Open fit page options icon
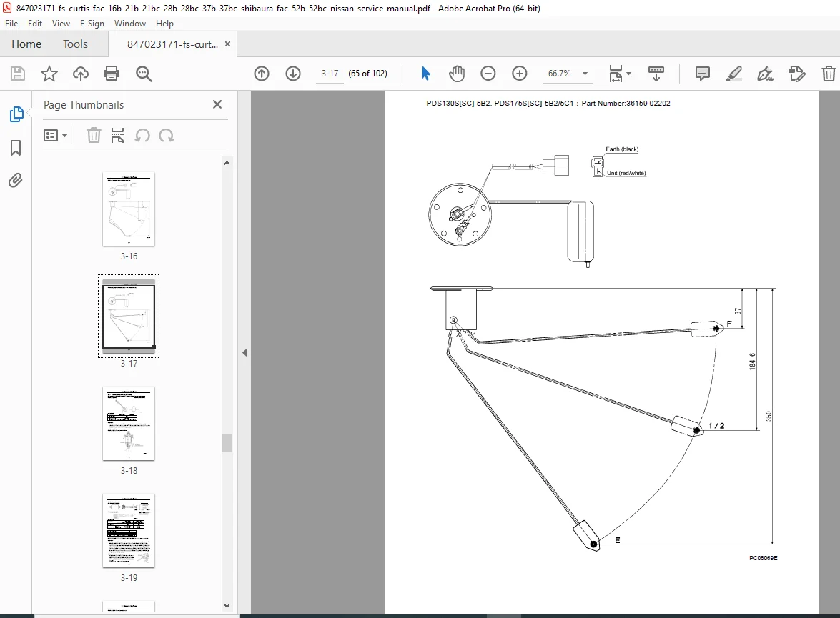This screenshot has height=618, width=840. pyautogui.click(x=616, y=74)
